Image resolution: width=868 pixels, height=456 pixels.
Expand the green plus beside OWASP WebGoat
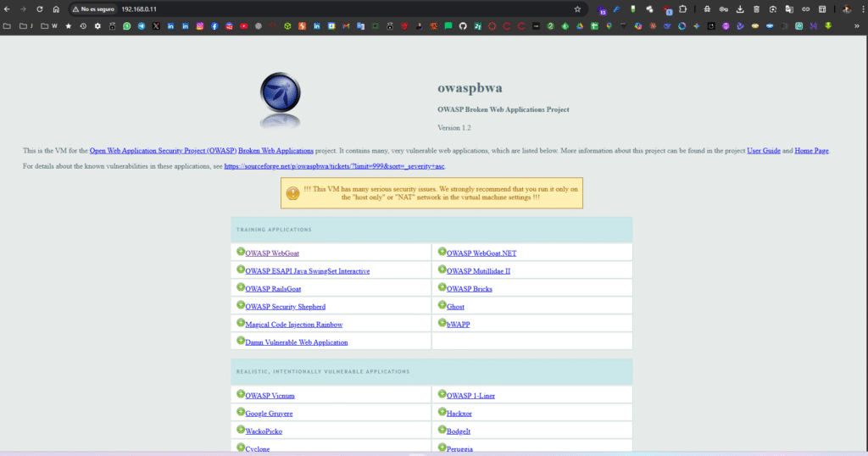pos(241,252)
